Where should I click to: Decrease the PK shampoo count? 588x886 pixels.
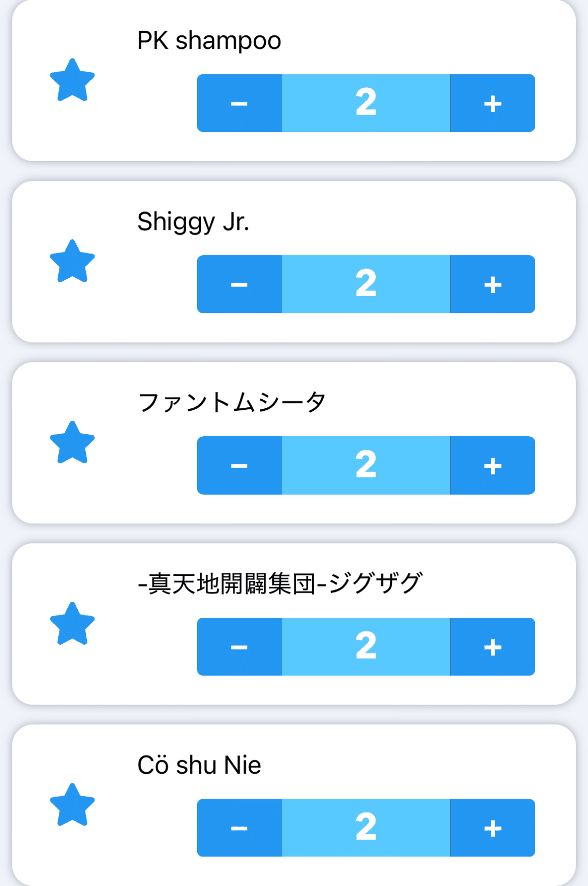pos(239,103)
